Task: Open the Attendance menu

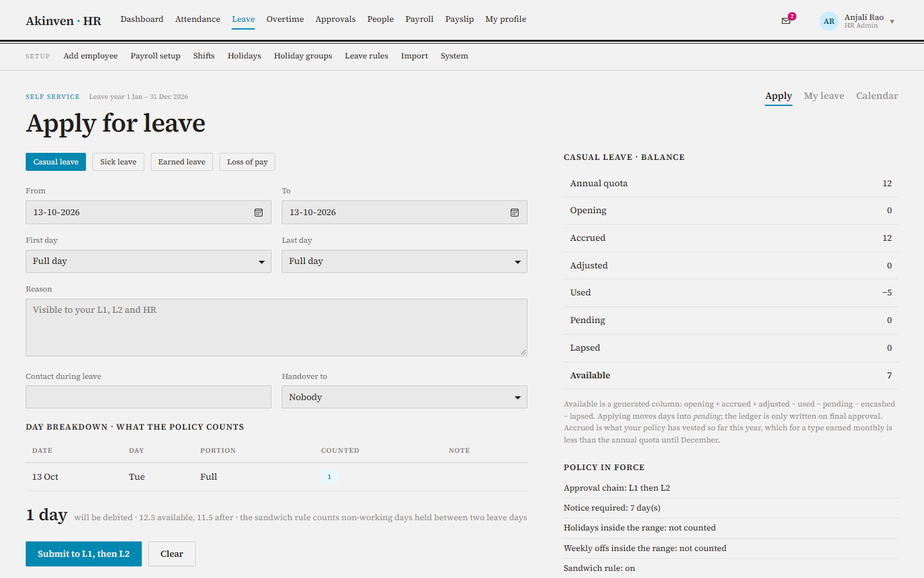Action: [x=198, y=19]
